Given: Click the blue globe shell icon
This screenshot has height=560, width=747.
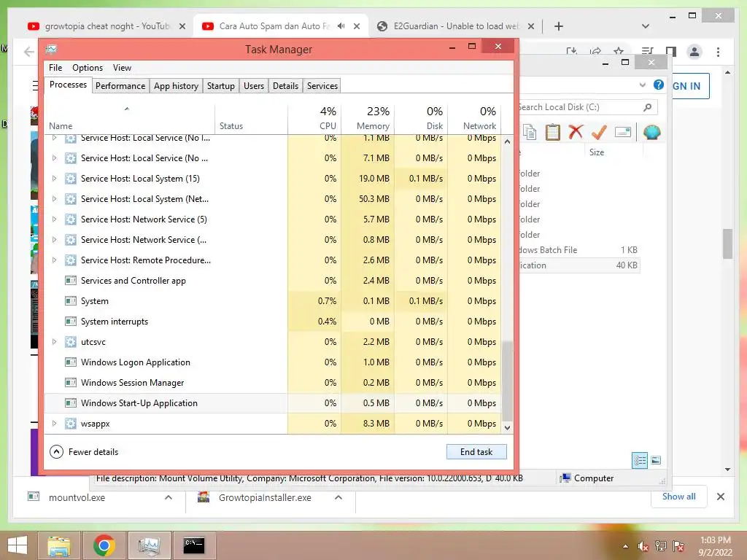Looking at the screenshot, I should (x=651, y=132).
